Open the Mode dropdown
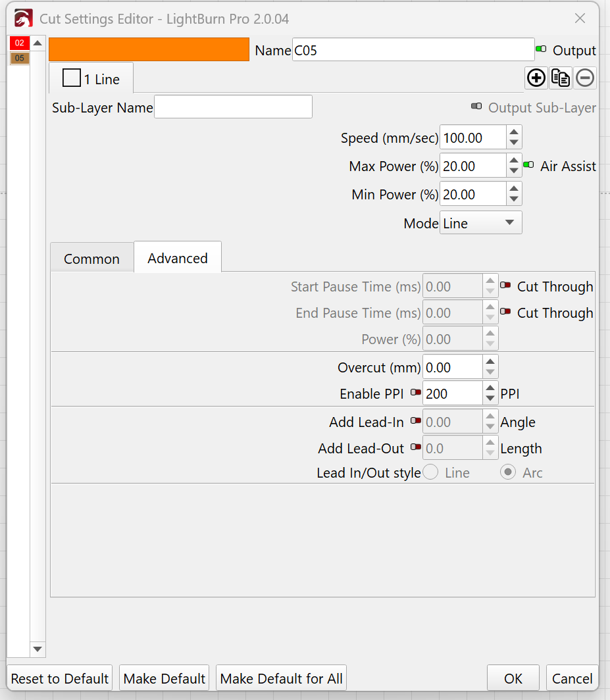This screenshot has width=610, height=700. point(480,223)
